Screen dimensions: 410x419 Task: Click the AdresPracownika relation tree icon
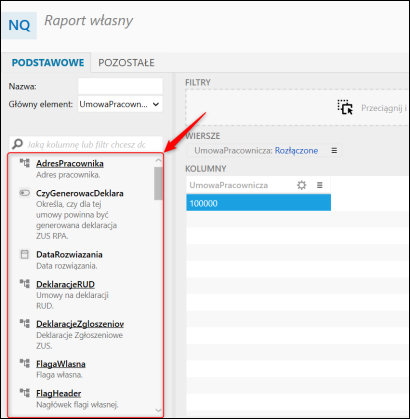point(25,163)
